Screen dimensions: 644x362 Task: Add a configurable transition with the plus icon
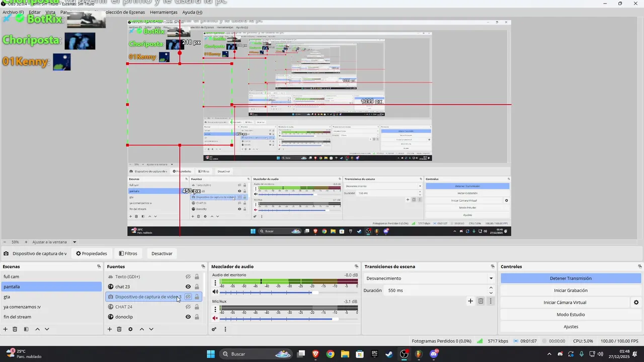[x=470, y=301]
